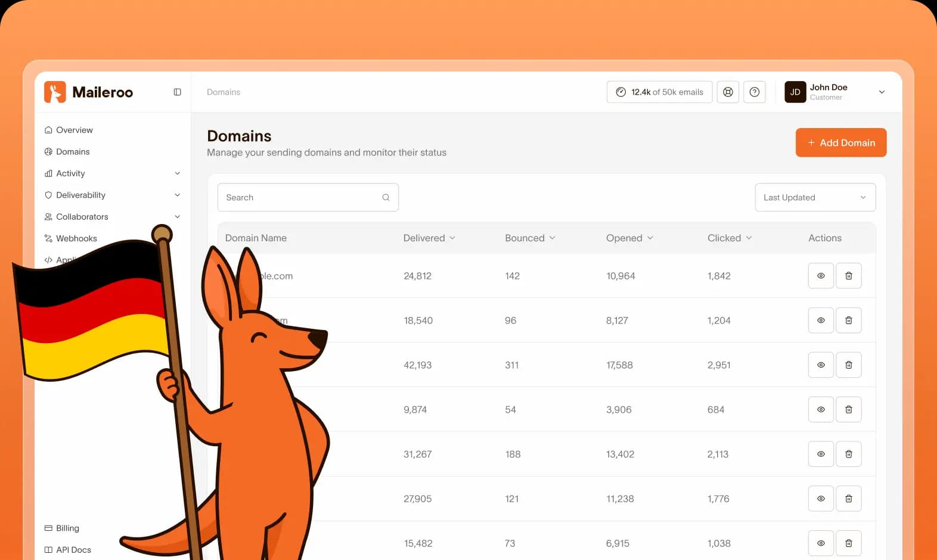
Task: Sort the table by Bounced column
Action: click(x=530, y=238)
